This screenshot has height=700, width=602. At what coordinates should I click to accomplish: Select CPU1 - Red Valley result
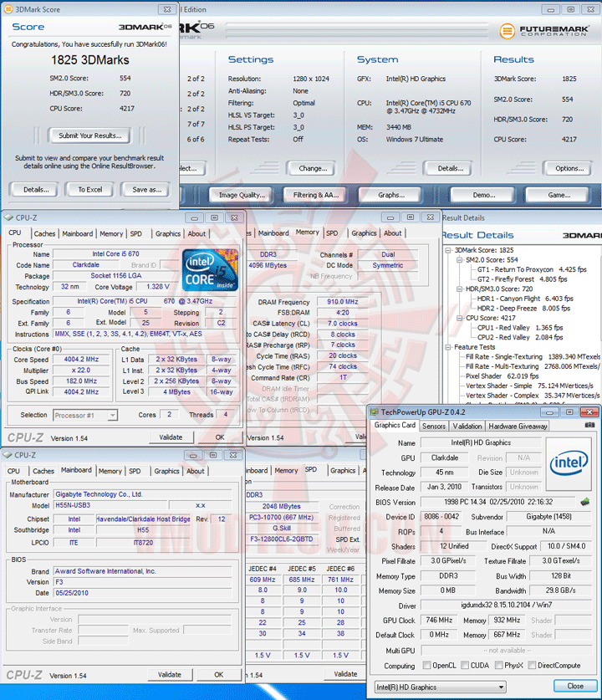click(520, 328)
